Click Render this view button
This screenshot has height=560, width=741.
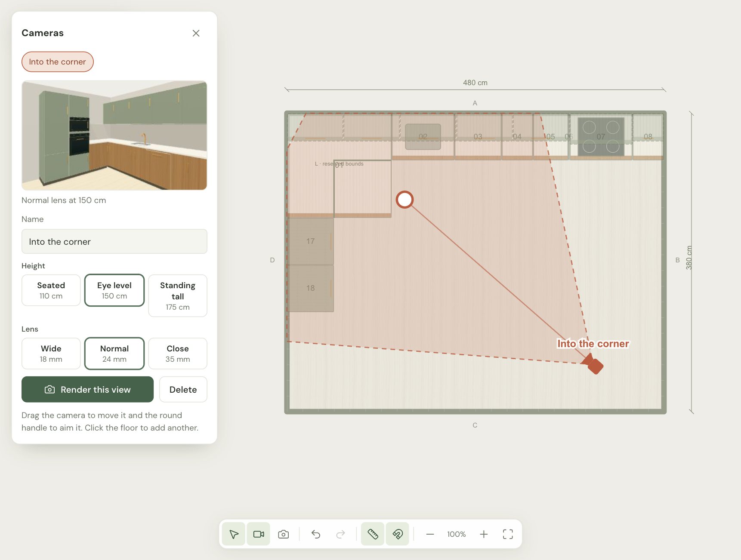pyautogui.click(x=88, y=390)
